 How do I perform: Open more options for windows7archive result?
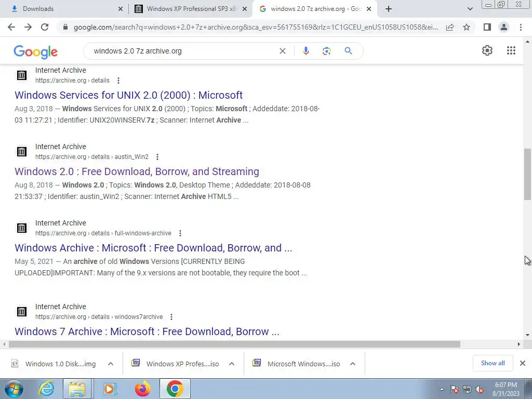tap(171, 316)
